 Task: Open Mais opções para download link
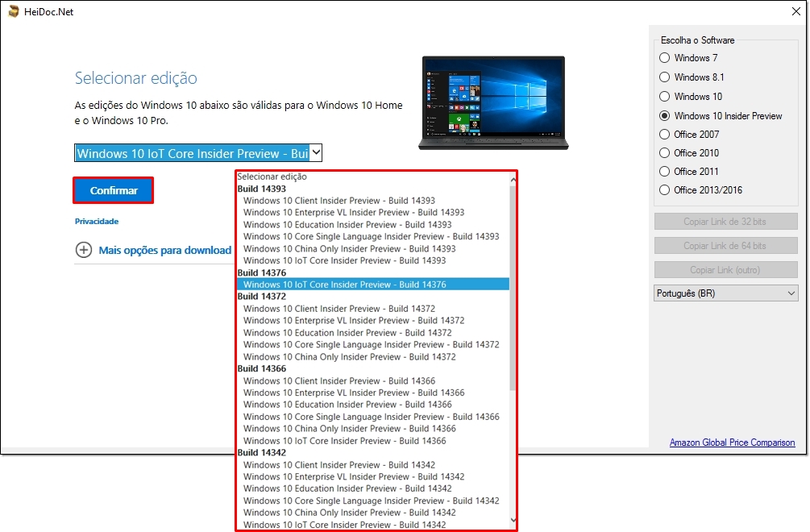tap(164, 251)
